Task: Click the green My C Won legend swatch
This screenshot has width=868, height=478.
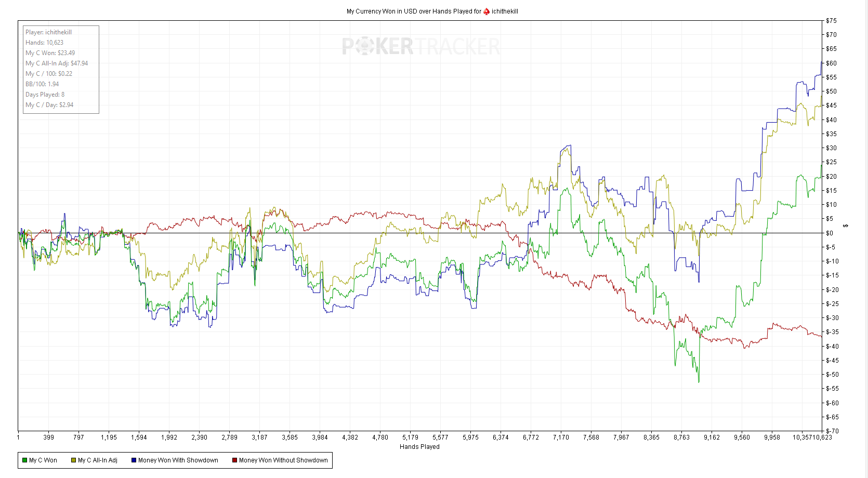Action: tap(24, 460)
